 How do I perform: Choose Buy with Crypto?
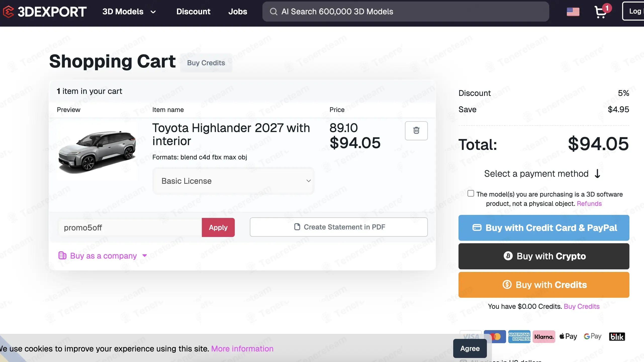(544, 256)
